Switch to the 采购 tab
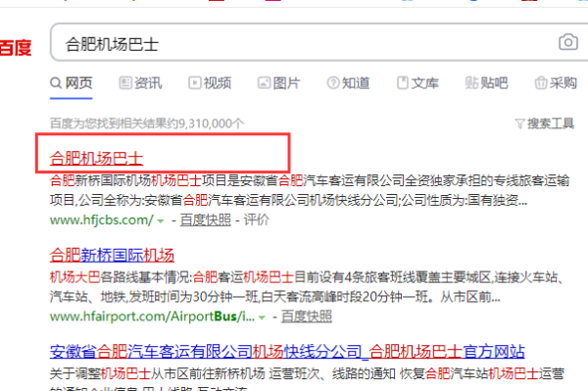Viewport: 588px width, 391px height. 556,83
